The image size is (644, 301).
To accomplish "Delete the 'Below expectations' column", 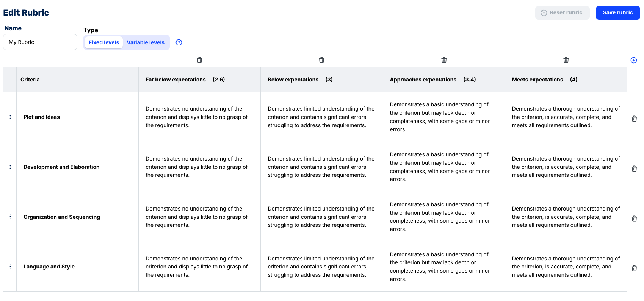I will click(321, 60).
